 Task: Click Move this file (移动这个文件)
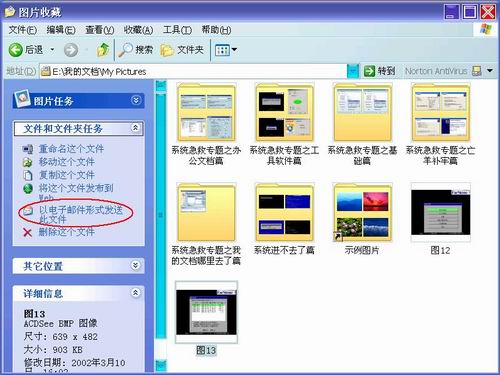pyautogui.click(x=67, y=162)
